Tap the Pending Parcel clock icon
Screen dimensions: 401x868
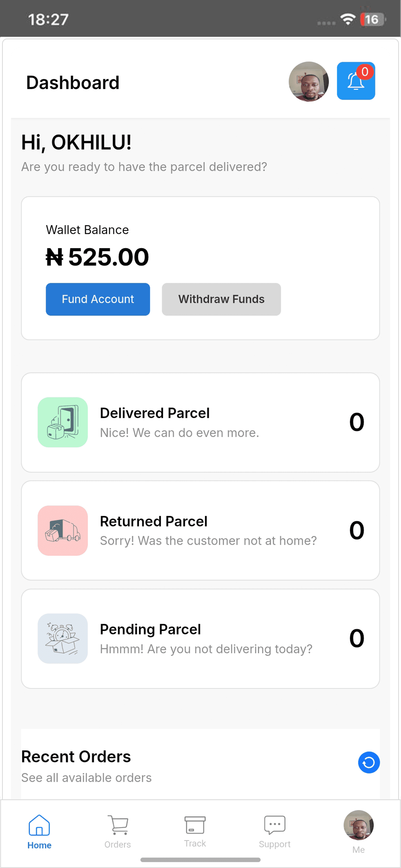tap(63, 638)
